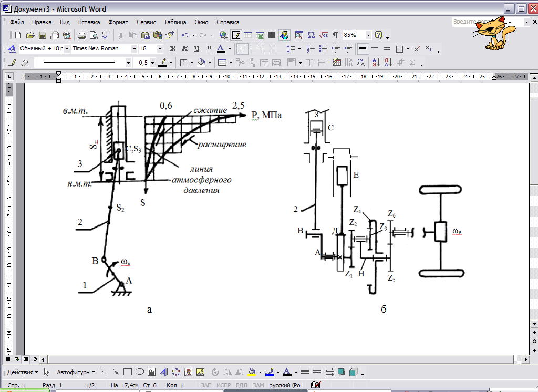The height and width of the screenshot is (392, 538).
Task: Select the Rectangle drawing tool
Action: [127, 372]
